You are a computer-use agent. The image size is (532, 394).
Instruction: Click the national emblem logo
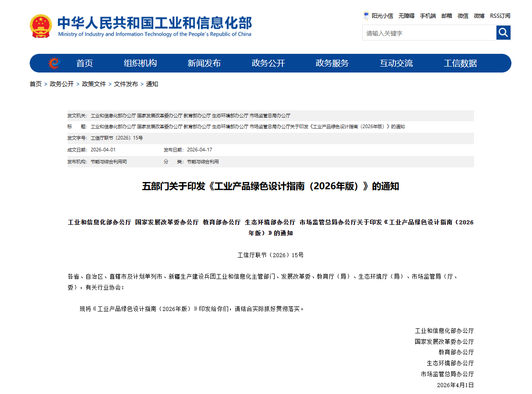41,26
